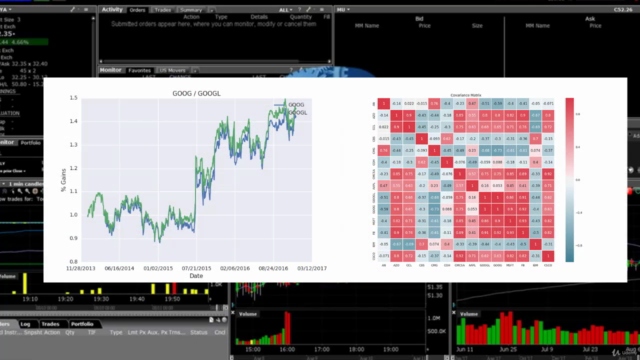Viewport: 640px width, 360px height.
Task: Click covariance matrix color scale bar
Action: pos(569,180)
